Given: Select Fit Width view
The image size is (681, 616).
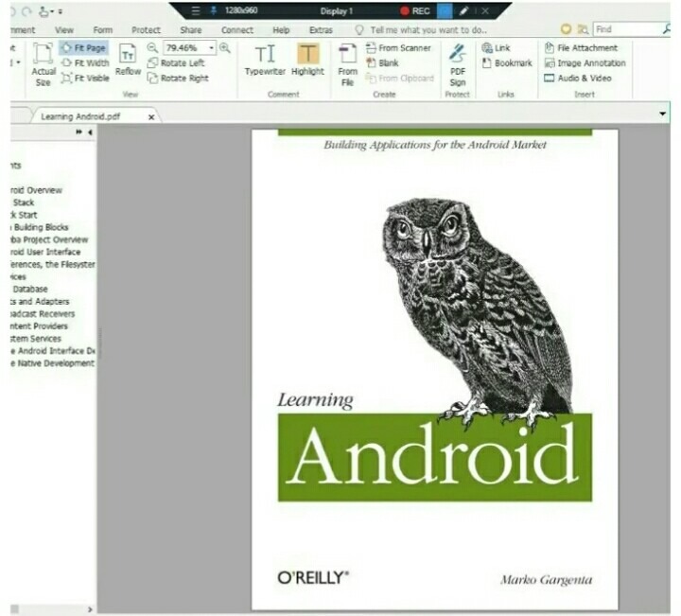Looking at the screenshot, I should click(x=85, y=63).
